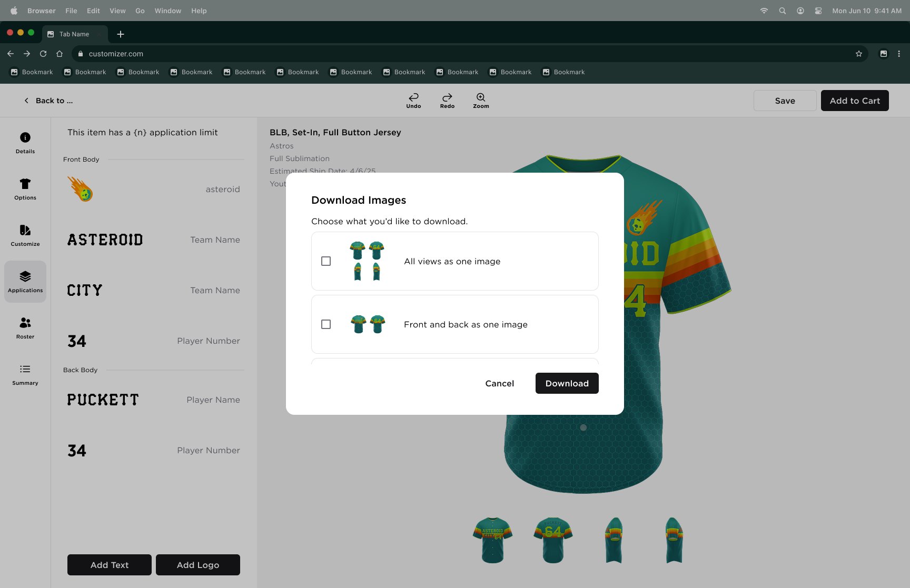
Task: Click the customizer.com address bar
Action: click(469, 54)
